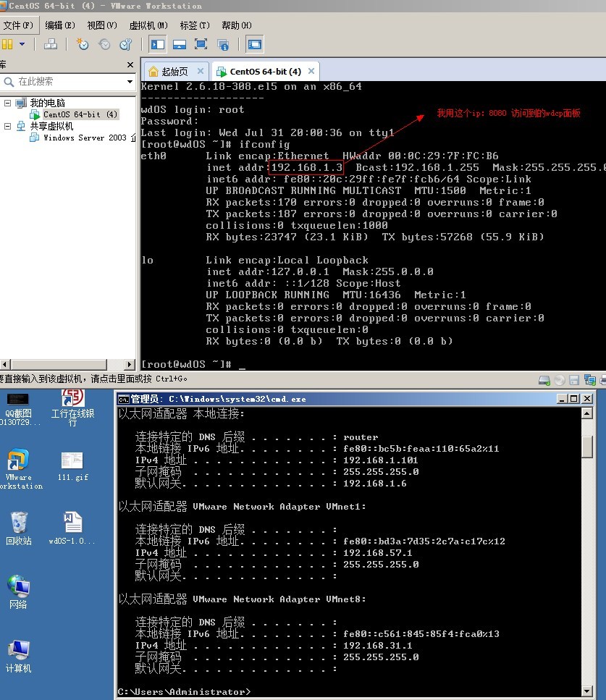Screen dimensions: 606x700
Task: Minimize the cmd.exe window
Action: 563,399
